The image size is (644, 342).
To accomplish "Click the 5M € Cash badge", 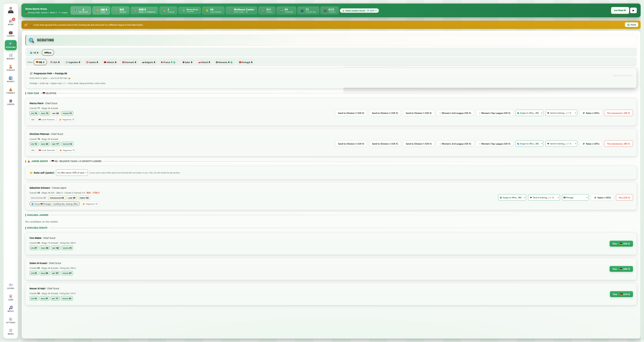I will (101, 11).
